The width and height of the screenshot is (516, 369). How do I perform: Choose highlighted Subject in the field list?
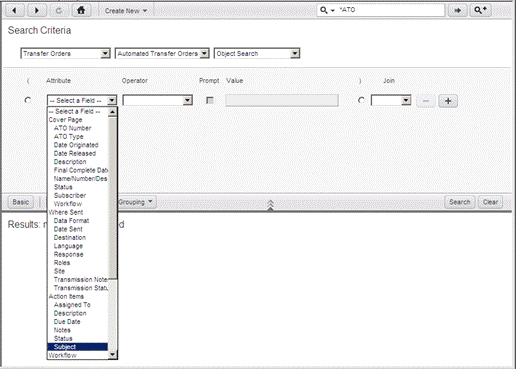(x=78, y=347)
